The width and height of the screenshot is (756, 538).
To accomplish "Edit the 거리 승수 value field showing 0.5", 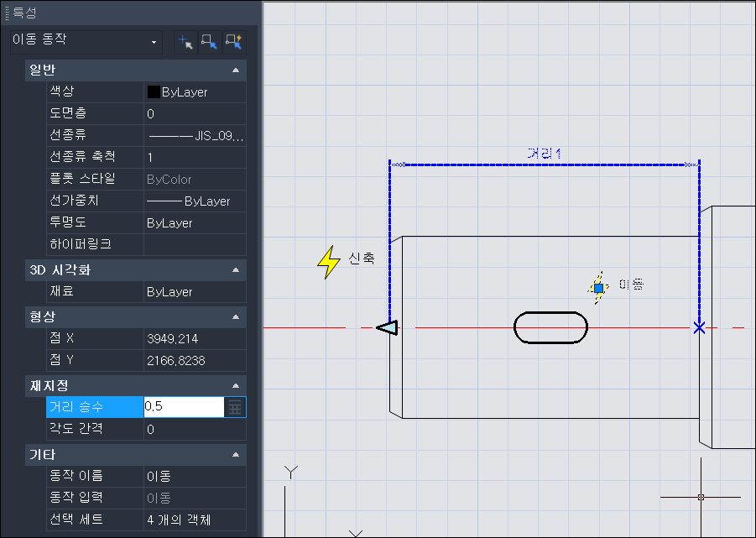I will tap(185, 407).
